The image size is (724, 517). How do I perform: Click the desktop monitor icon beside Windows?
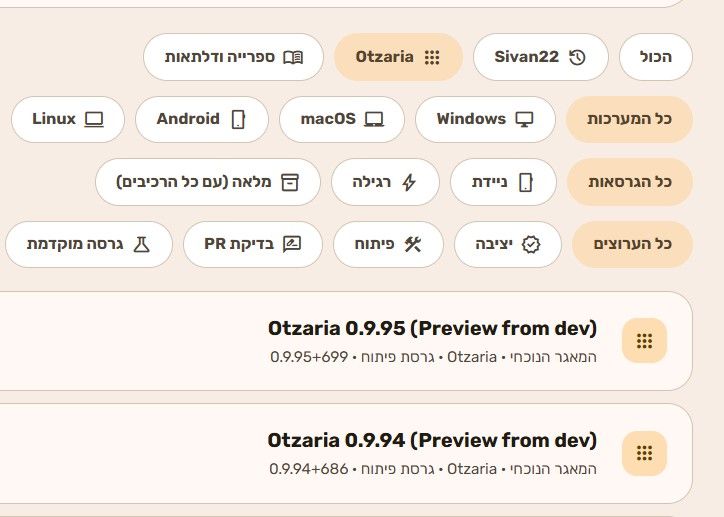coord(524,119)
